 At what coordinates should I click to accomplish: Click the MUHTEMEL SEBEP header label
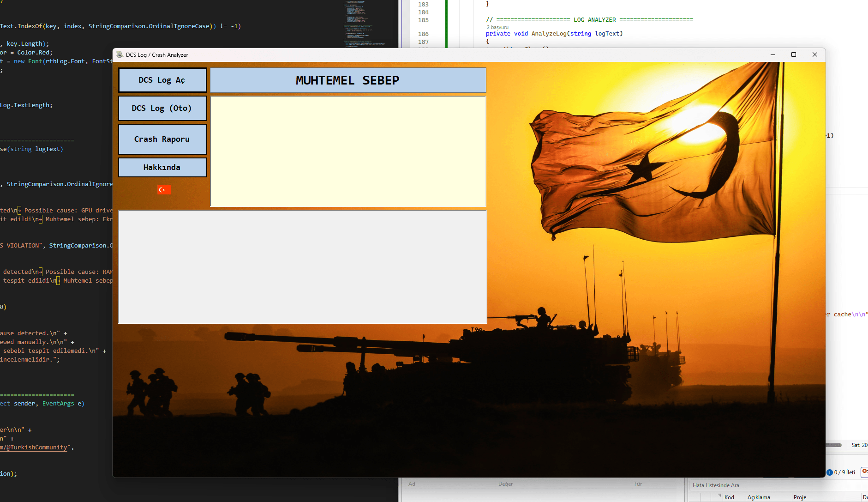tap(347, 80)
